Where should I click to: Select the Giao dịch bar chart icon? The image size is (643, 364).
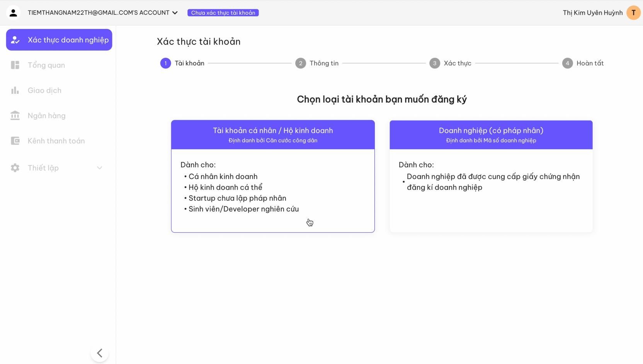tap(15, 90)
